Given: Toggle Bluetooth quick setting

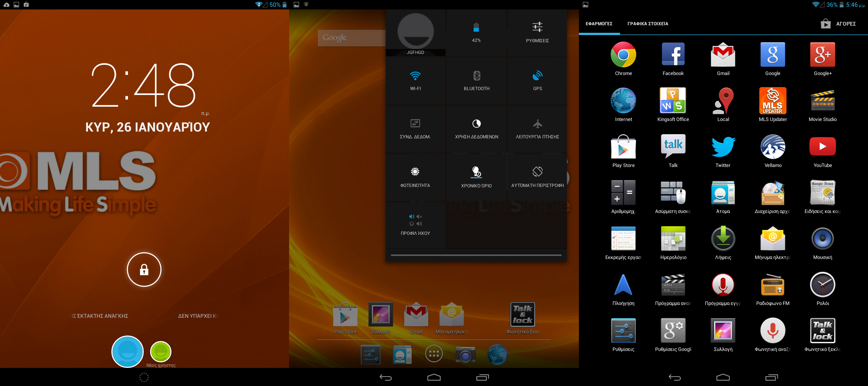Looking at the screenshot, I should pos(477,80).
